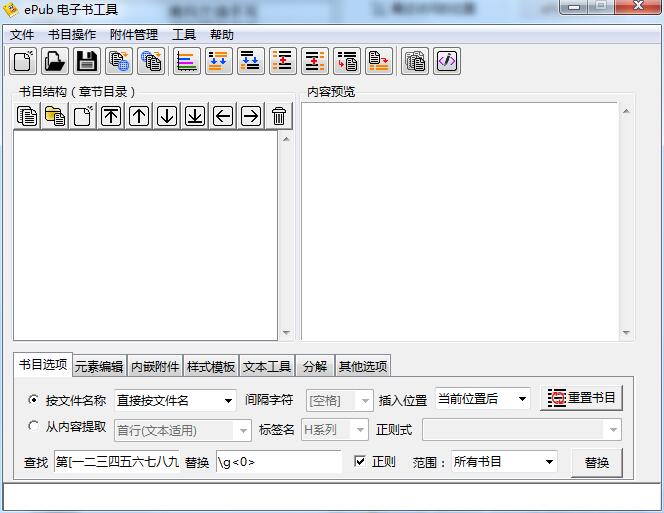Viewport: 664px width, 513px height.
Task: Click the colored lines chapter levels icon
Action: 187,61
